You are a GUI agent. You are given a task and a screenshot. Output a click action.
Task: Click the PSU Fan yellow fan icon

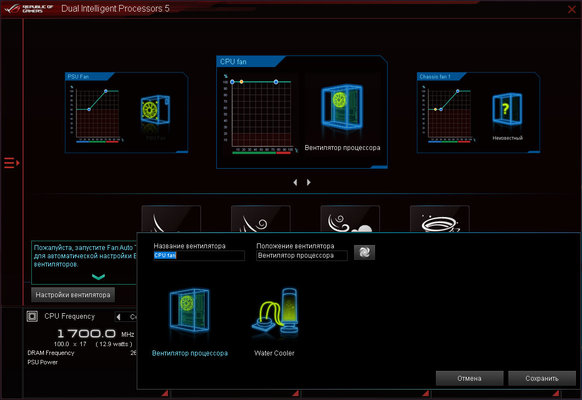pos(155,110)
